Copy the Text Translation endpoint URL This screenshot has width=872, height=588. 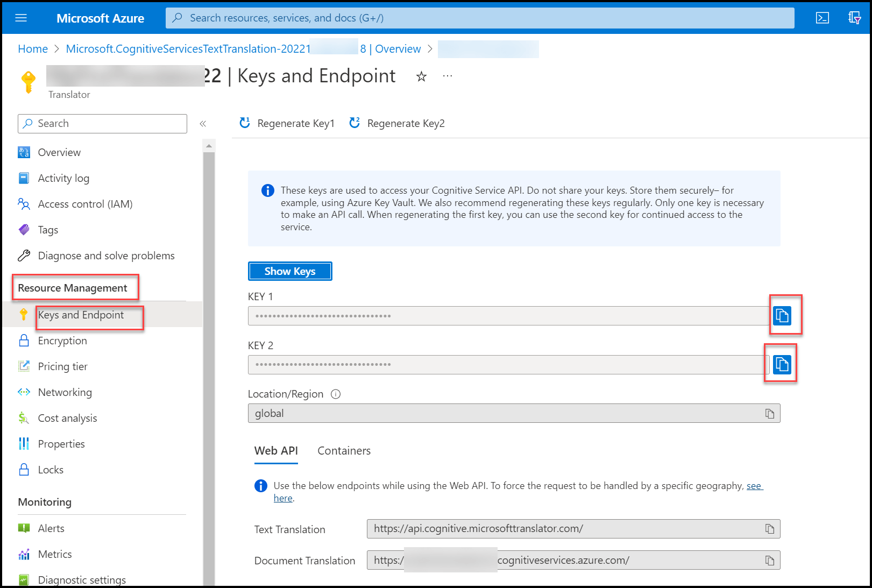point(770,529)
